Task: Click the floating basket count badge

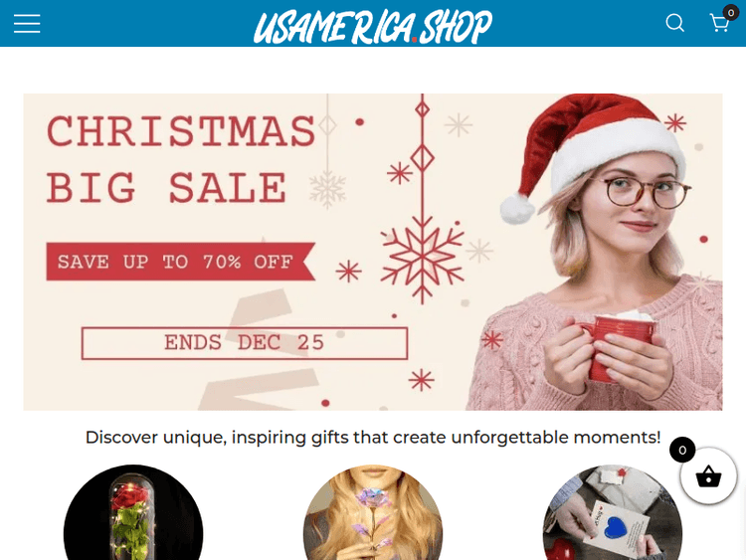Action: 682,450
